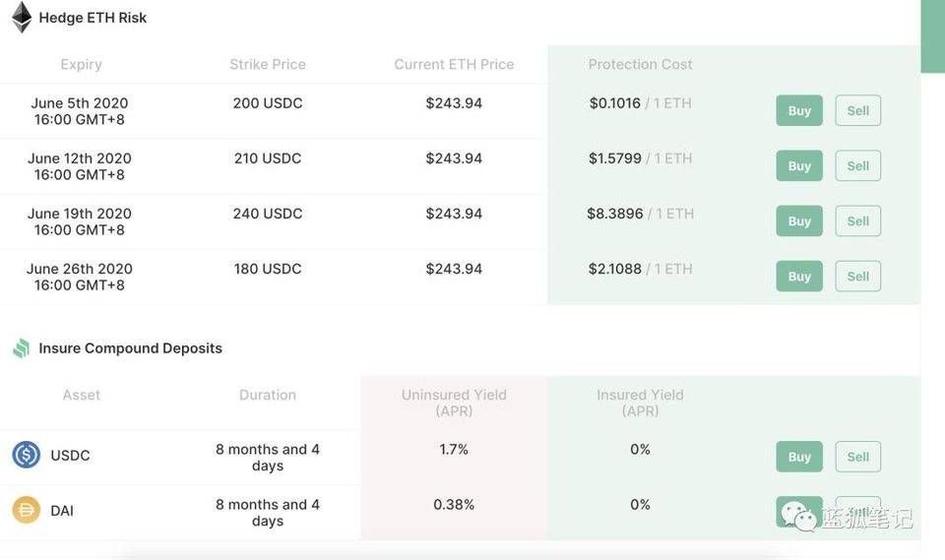Click the Protection Cost column header
The image size is (945, 560).
tap(640, 64)
